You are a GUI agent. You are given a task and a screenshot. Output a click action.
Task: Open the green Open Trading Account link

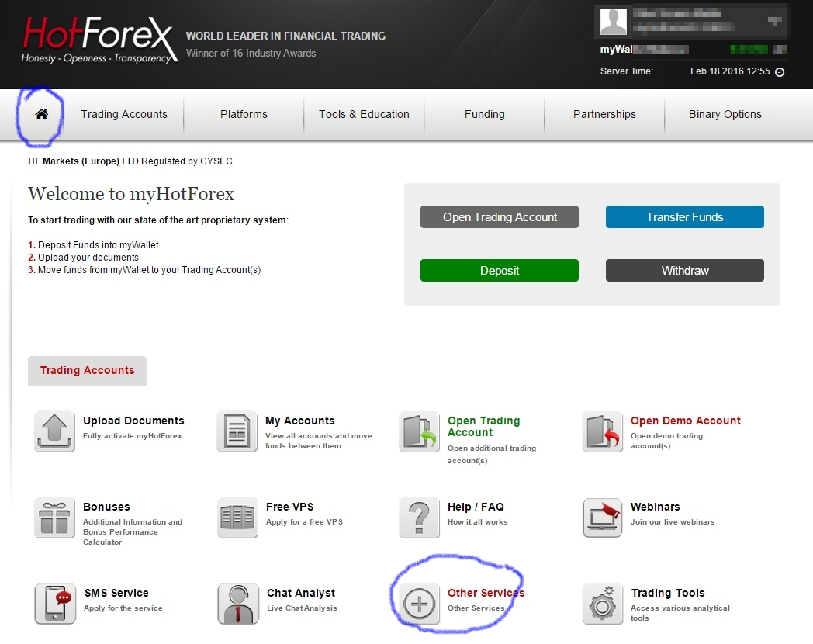484,426
